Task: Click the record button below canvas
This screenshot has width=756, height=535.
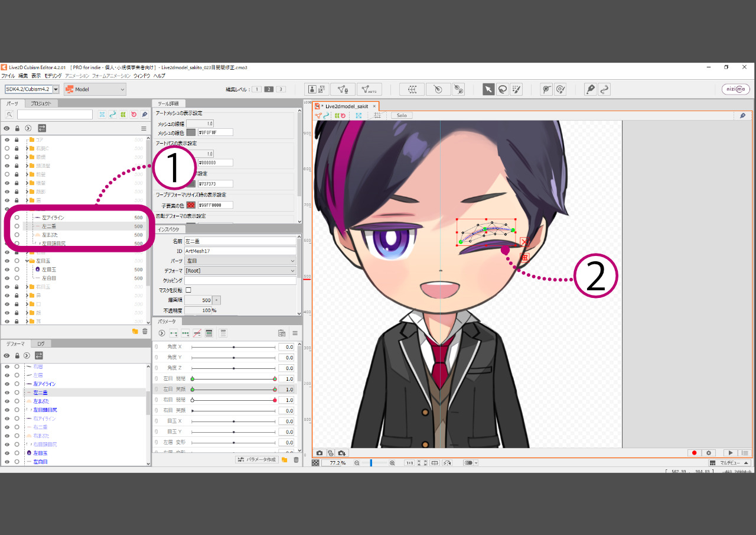Action: coord(695,453)
